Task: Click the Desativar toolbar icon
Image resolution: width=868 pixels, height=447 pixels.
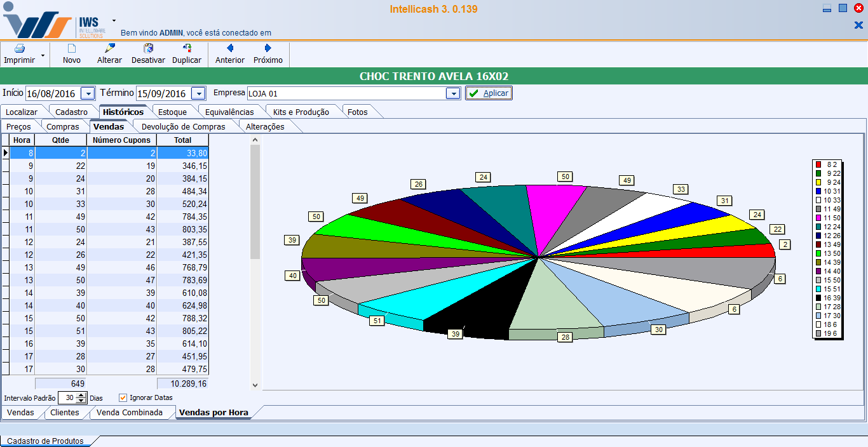Action: 148,48
